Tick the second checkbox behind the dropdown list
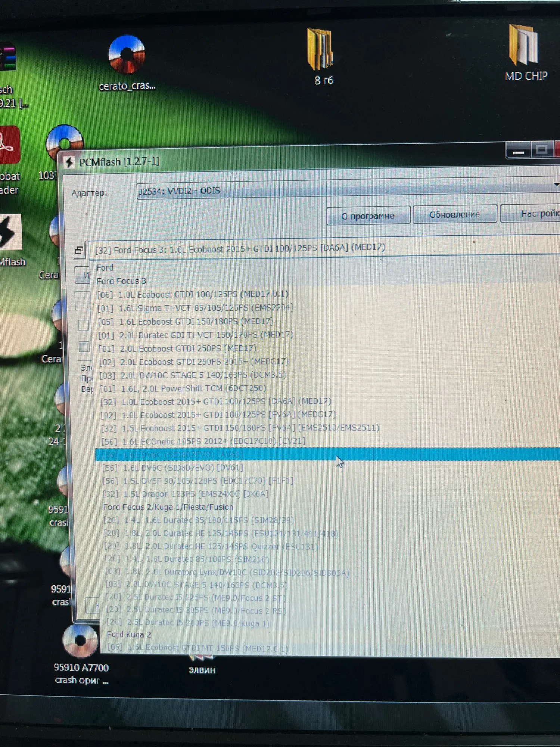 pos(84,347)
